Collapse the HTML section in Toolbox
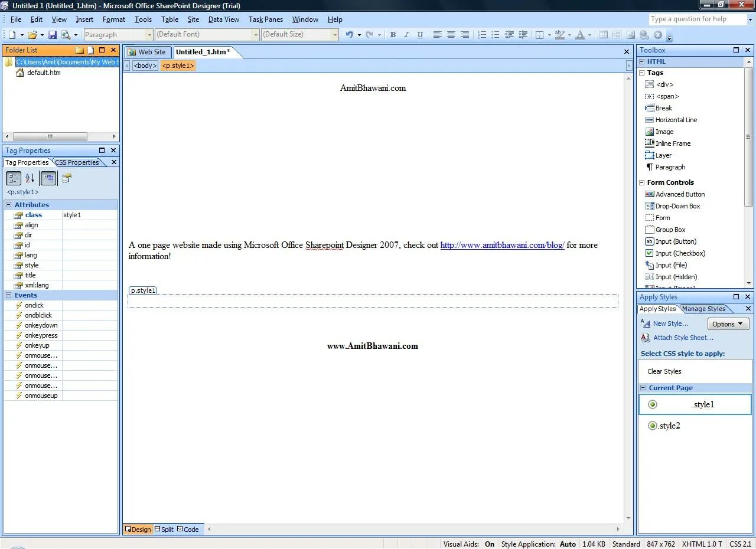The height and width of the screenshot is (549, 756). coord(642,61)
